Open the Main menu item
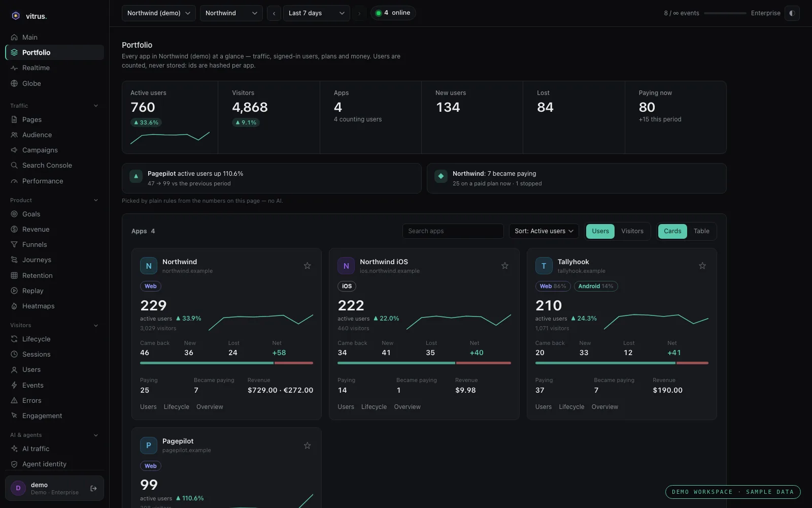The image size is (812, 508). pos(54,37)
